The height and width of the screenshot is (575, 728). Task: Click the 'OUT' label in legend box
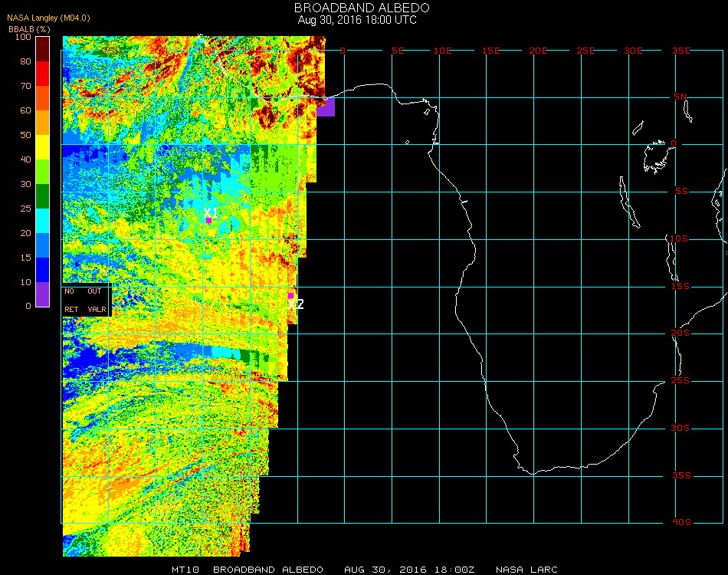(94, 291)
